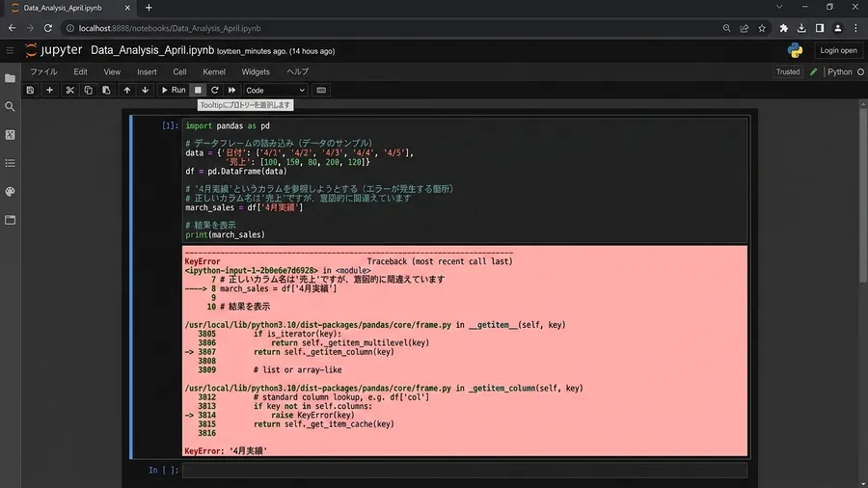Paste cell below from the toolbar
The width and height of the screenshot is (868, 488).
click(106, 91)
